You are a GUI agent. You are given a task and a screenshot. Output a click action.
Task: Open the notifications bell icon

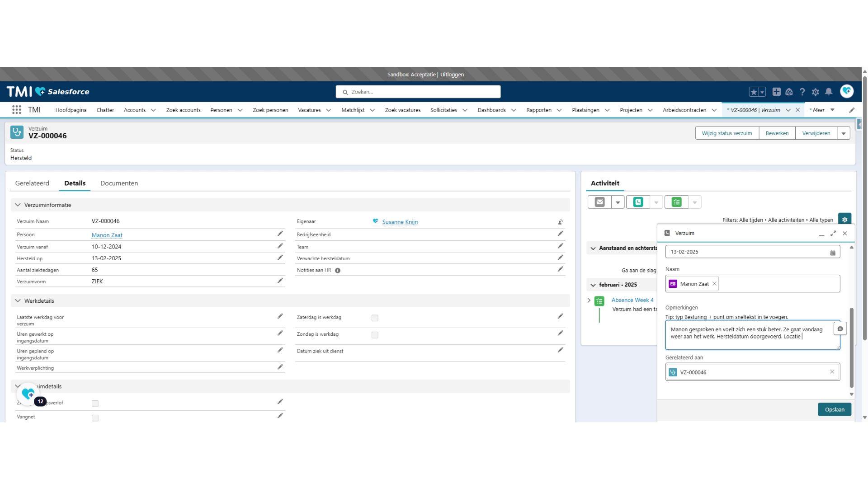pos(829,92)
